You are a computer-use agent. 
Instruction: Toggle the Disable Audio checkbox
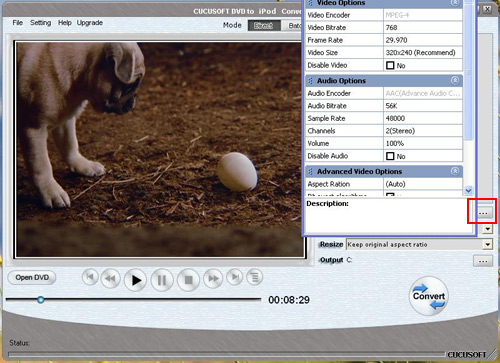click(390, 156)
